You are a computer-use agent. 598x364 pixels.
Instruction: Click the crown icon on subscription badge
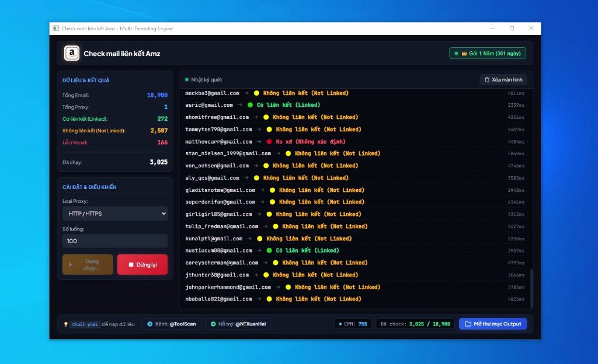(x=464, y=54)
